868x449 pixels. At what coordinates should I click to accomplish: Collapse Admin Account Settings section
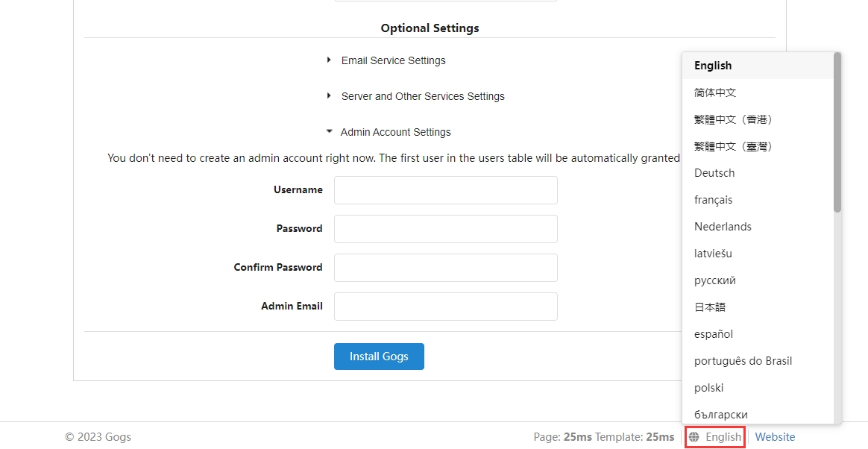click(395, 132)
